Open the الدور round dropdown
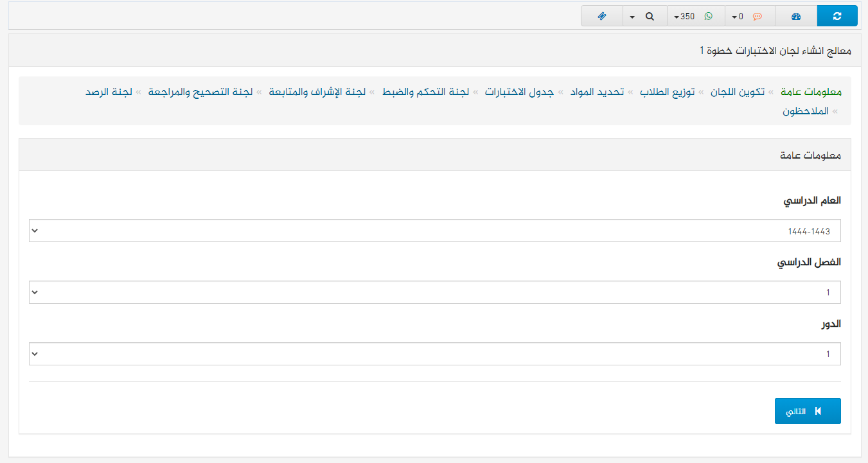Viewport: 868px width, 463px height. coord(434,354)
